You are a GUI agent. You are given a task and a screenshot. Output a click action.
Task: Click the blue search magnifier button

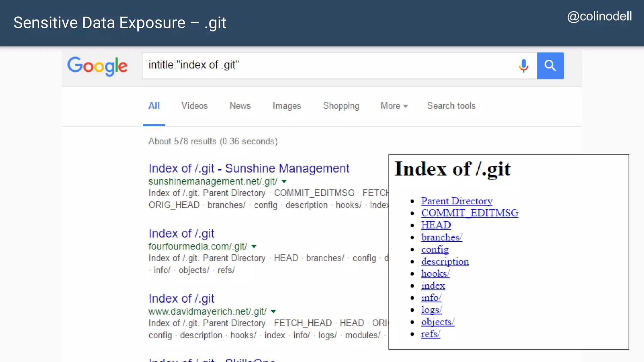(x=550, y=66)
